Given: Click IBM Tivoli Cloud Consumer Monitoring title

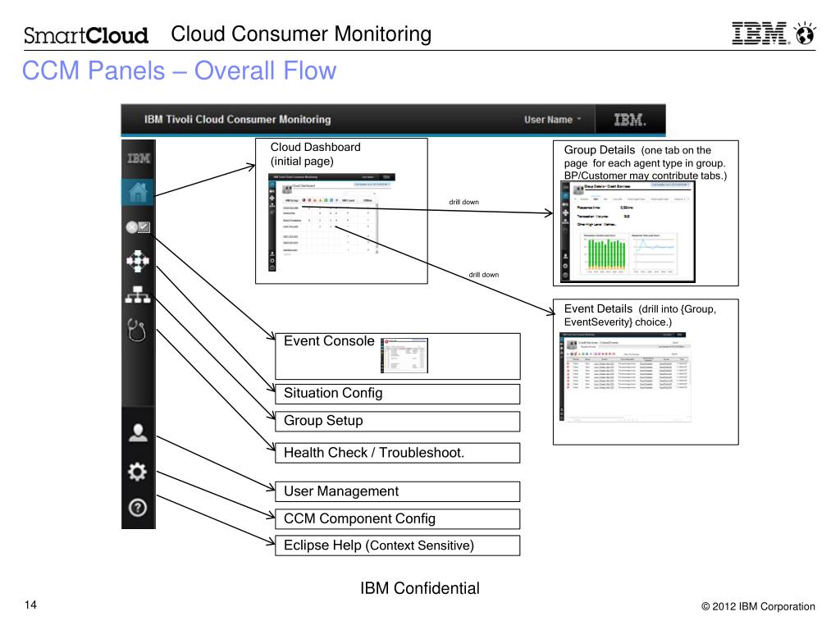Looking at the screenshot, I should [237, 120].
